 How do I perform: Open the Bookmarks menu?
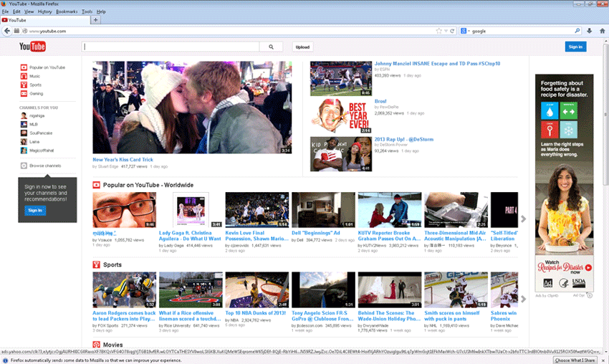(67, 11)
